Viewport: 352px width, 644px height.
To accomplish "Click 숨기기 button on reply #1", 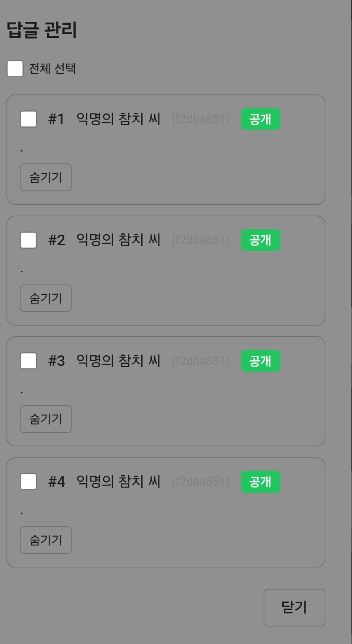I will coord(46,177).
